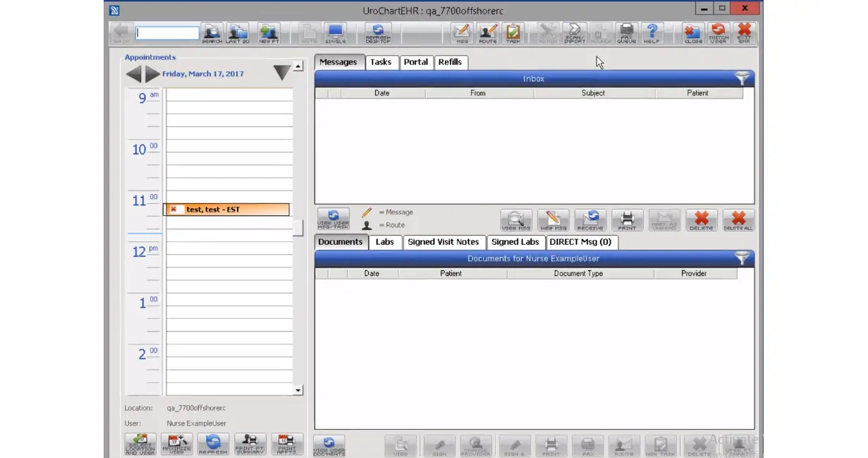868x458 pixels.
Task: Select the test, test appointment entry
Action: point(226,209)
